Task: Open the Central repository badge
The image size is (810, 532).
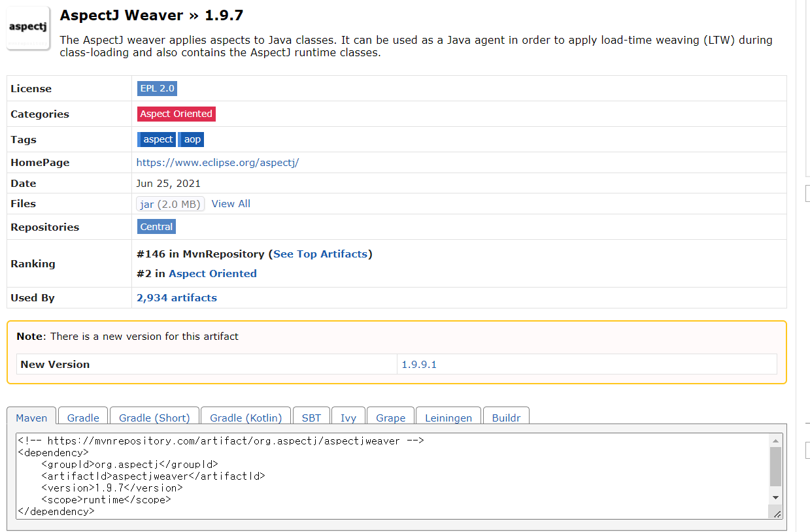Action: point(157,227)
